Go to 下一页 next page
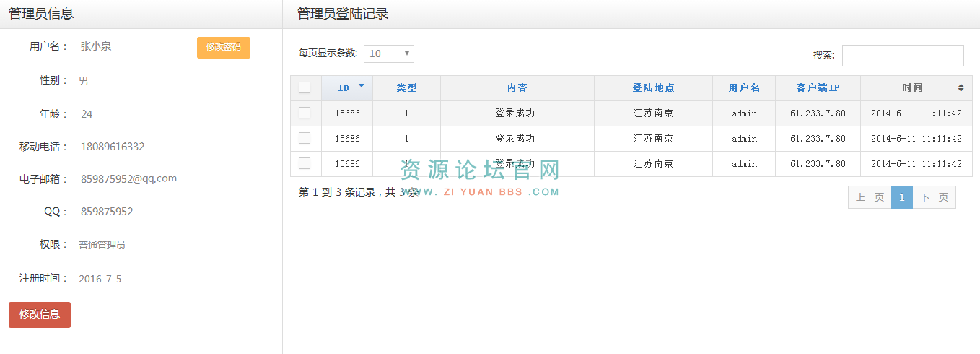This screenshot has width=980, height=354. pos(934,197)
